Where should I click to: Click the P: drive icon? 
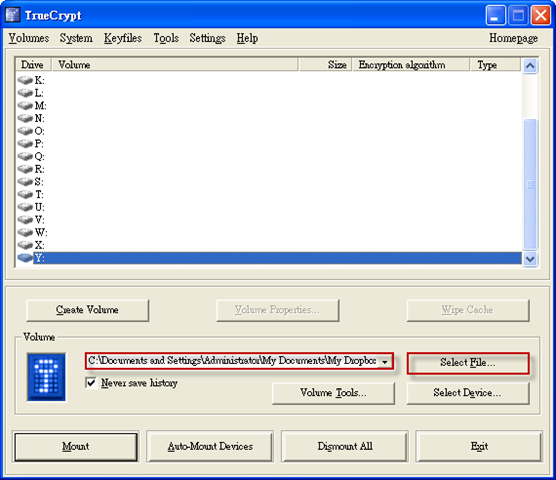tap(25, 144)
